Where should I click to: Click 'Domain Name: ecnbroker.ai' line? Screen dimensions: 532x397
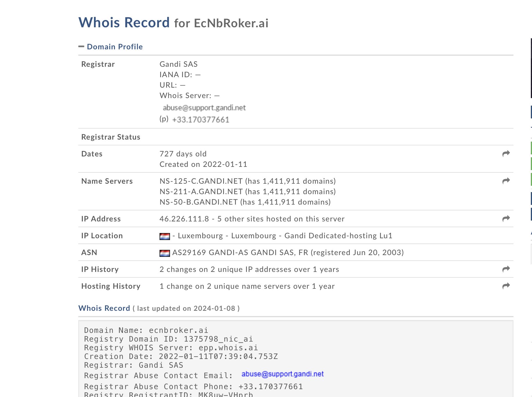pos(146,330)
